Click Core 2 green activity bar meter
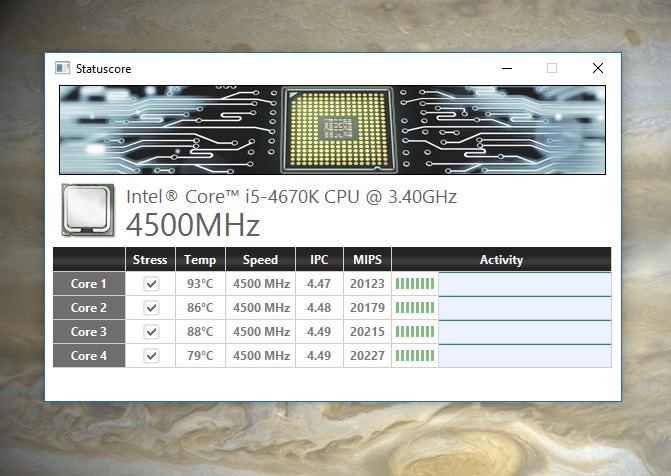 [x=415, y=308]
